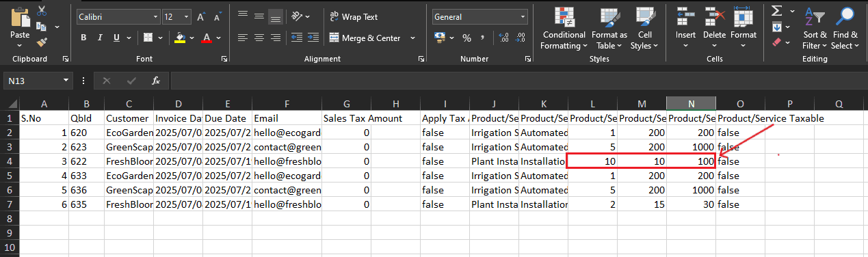The height and width of the screenshot is (257, 868).
Task: Apply cell borders icon
Action: pos(147,38)
